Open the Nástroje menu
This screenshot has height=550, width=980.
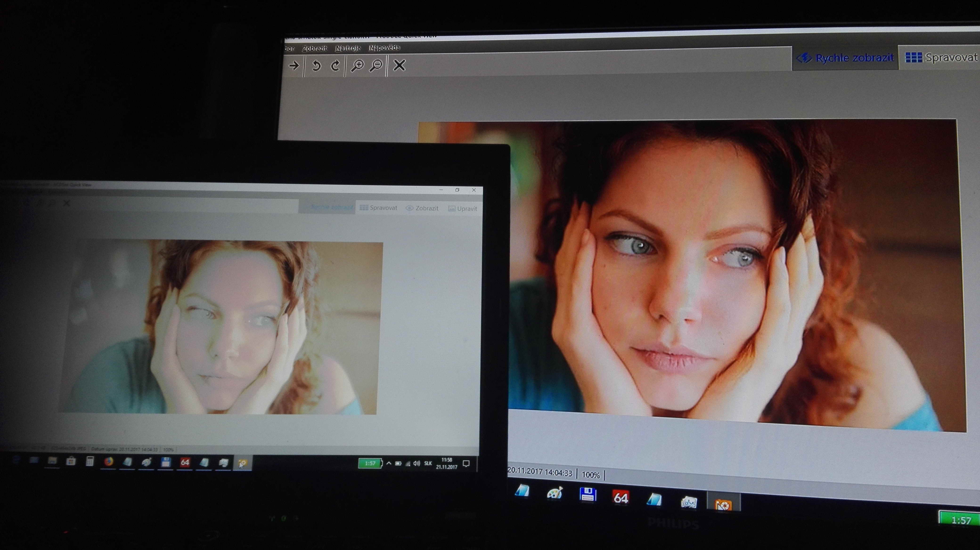point(348,48)
